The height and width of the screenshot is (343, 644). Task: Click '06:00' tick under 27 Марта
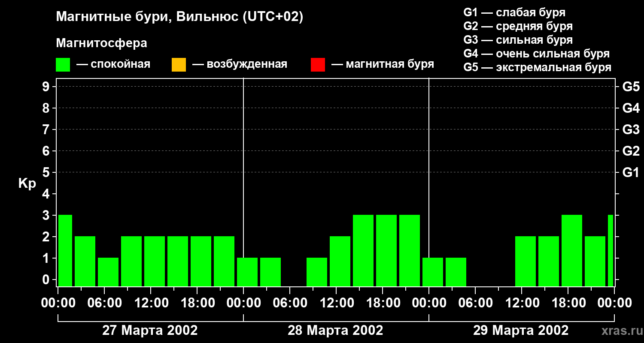[x=104, y=303]
